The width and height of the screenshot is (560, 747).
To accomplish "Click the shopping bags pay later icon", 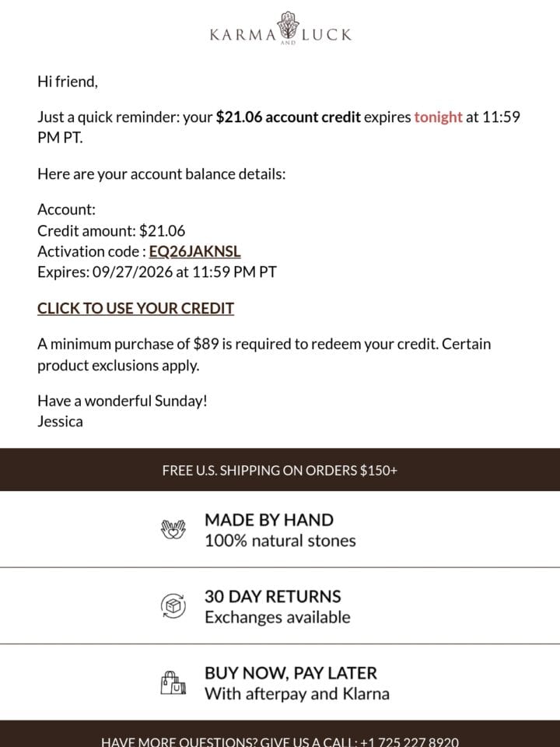I will pos(173,682).
